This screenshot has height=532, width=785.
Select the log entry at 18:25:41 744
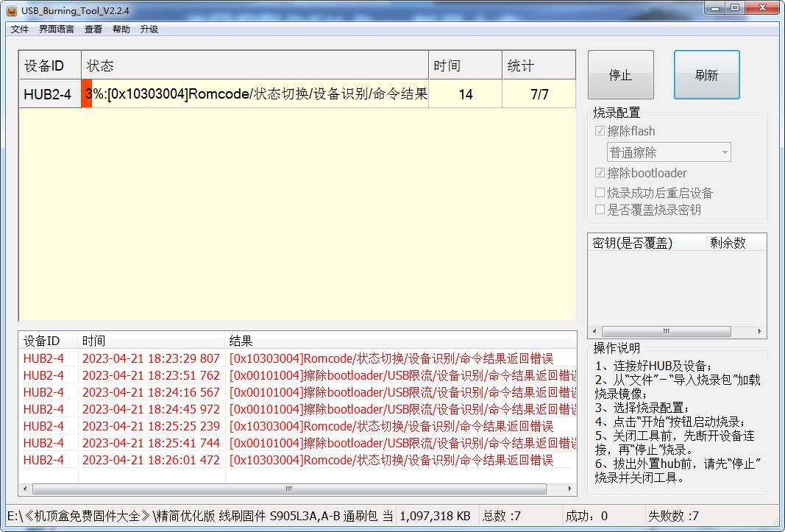297,443
